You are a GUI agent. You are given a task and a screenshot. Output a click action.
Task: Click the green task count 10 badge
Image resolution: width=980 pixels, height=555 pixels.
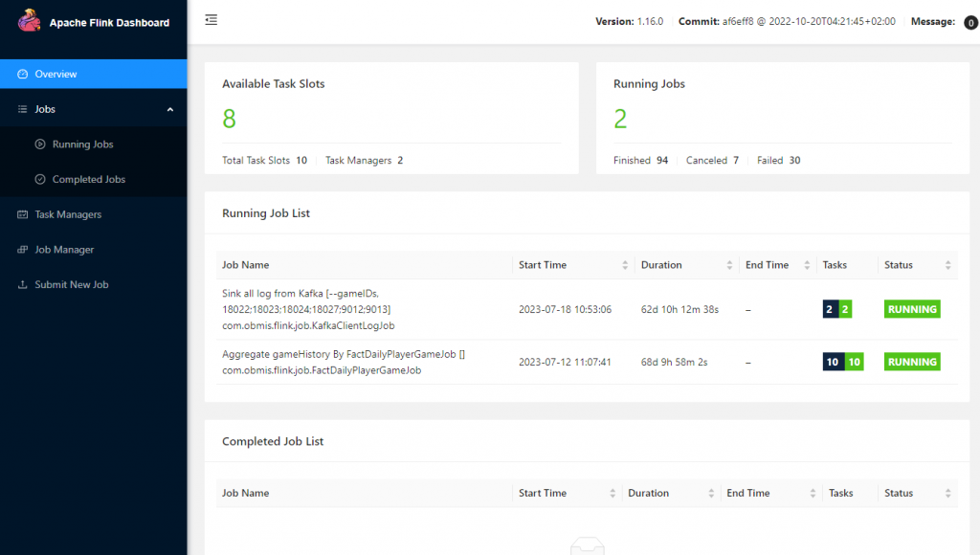point(854,362)
